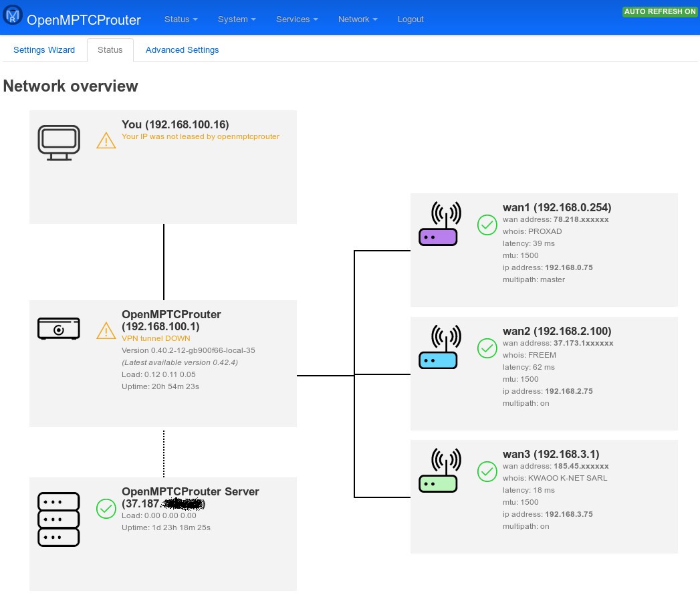Click the green checkmark beside wan1
The image size is (700, 597).
coord(487,225)
